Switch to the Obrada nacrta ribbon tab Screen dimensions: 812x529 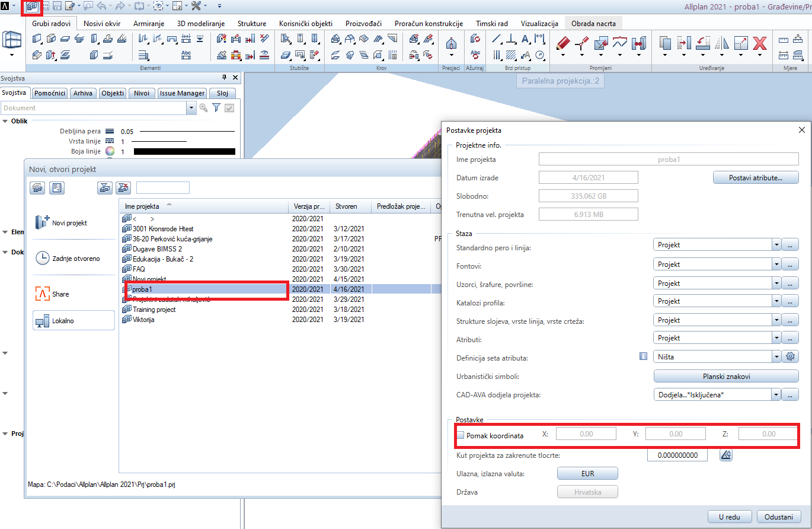point(593,24)
